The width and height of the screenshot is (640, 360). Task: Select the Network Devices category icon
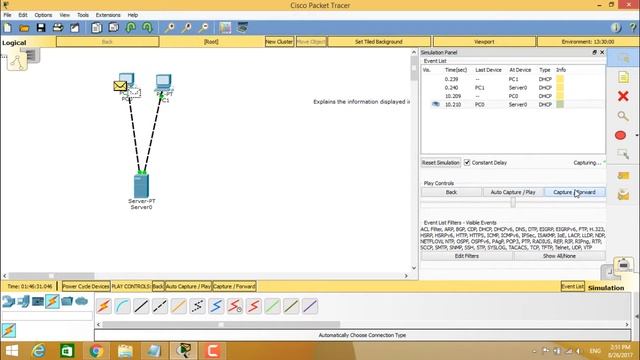(x=9, y=302)
